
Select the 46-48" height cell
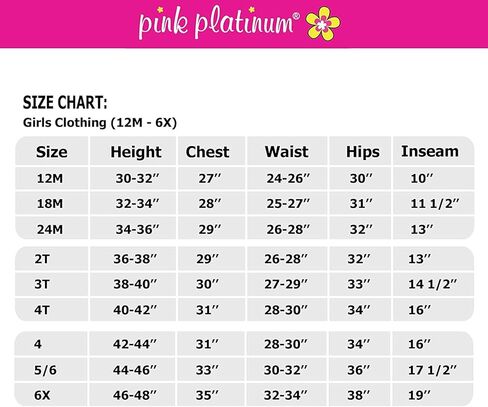[134, 395]
